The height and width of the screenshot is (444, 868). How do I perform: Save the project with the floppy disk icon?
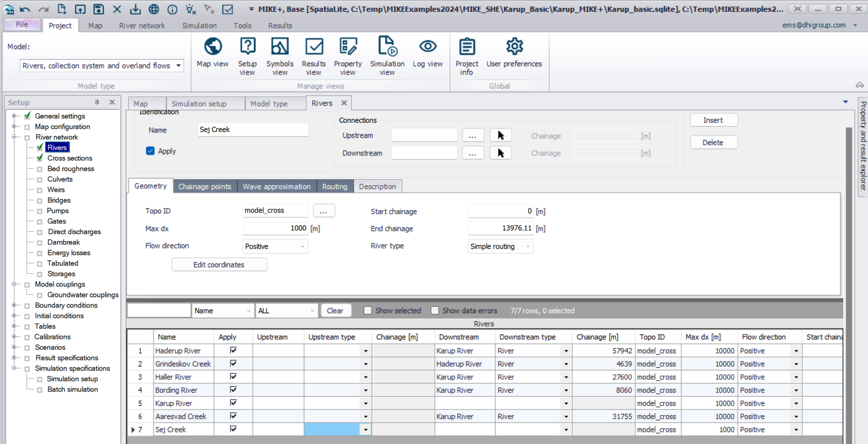(x=98, y=9)
